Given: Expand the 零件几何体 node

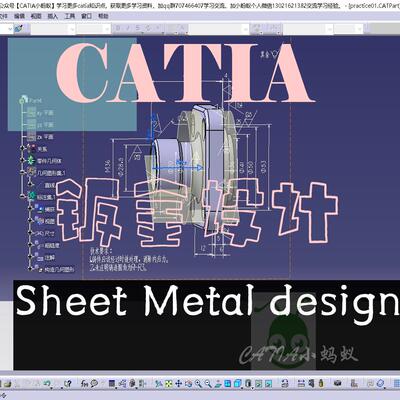Looking at the screenshot, I should pos(23,160).
